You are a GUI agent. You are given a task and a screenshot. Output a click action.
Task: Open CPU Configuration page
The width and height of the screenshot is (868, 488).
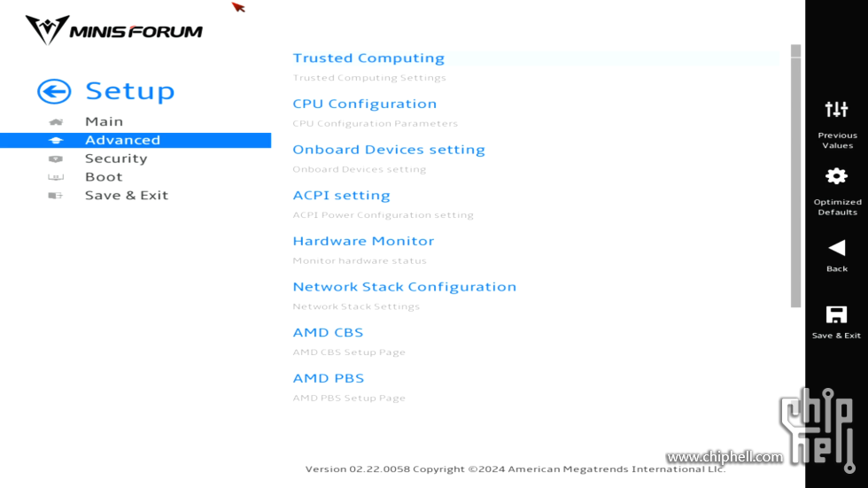click(x=364, y=104)
